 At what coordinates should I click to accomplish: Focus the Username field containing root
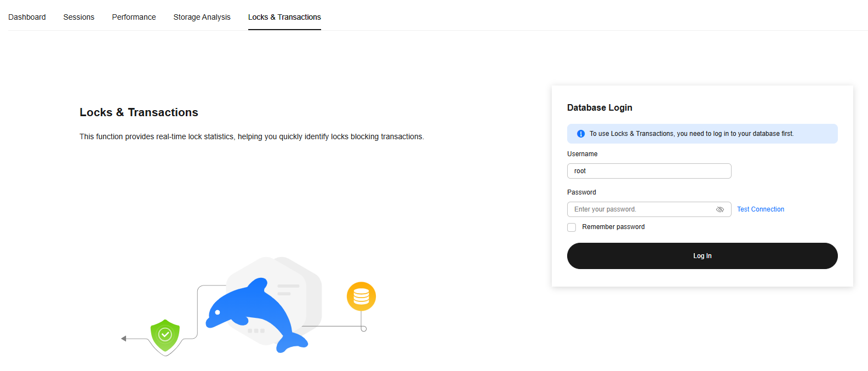(x=649, y=171)
